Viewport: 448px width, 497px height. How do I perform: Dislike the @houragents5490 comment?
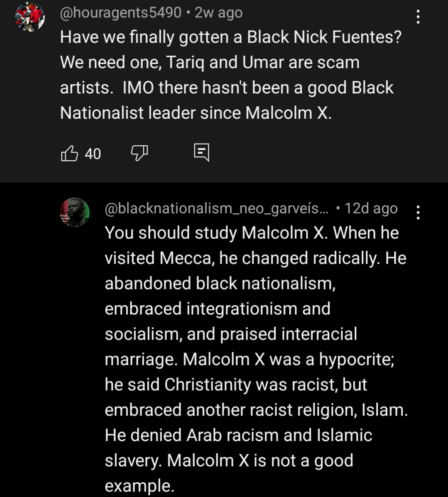point(139,154)
